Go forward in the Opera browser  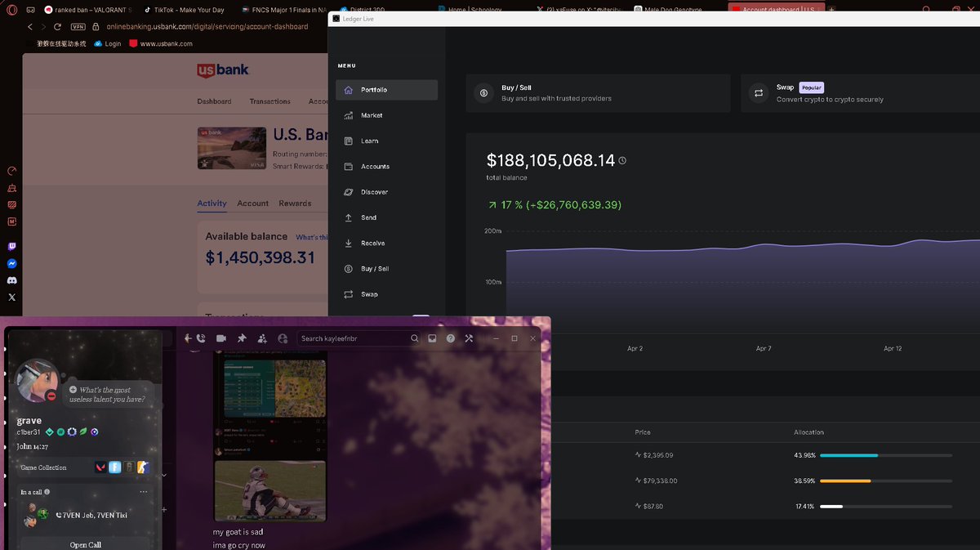[43, 27]
